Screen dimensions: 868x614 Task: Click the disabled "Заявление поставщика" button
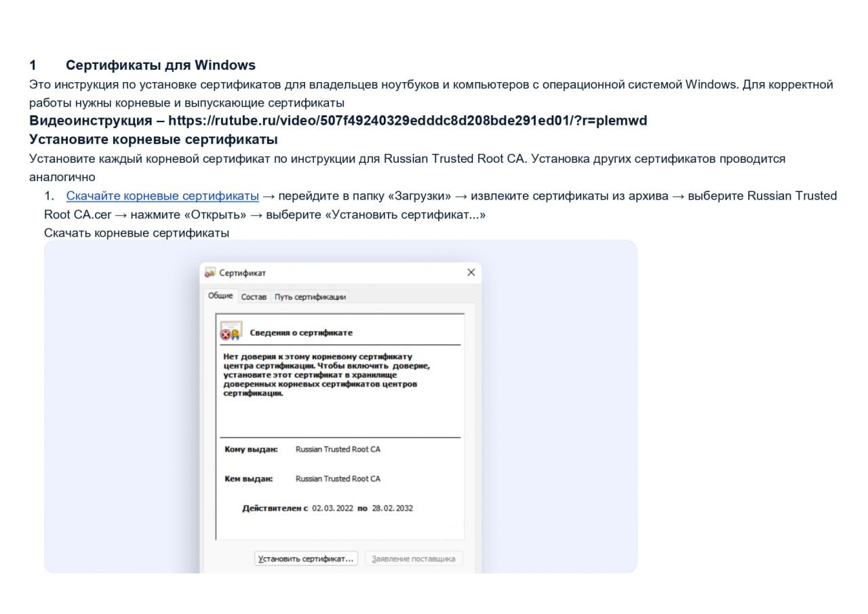click(414, 559)
